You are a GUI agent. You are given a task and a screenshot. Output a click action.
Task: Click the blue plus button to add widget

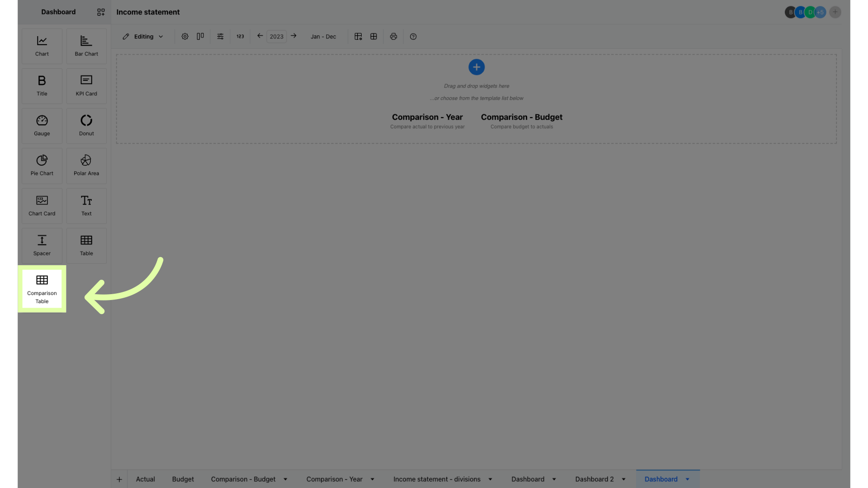tap(476, 67)
